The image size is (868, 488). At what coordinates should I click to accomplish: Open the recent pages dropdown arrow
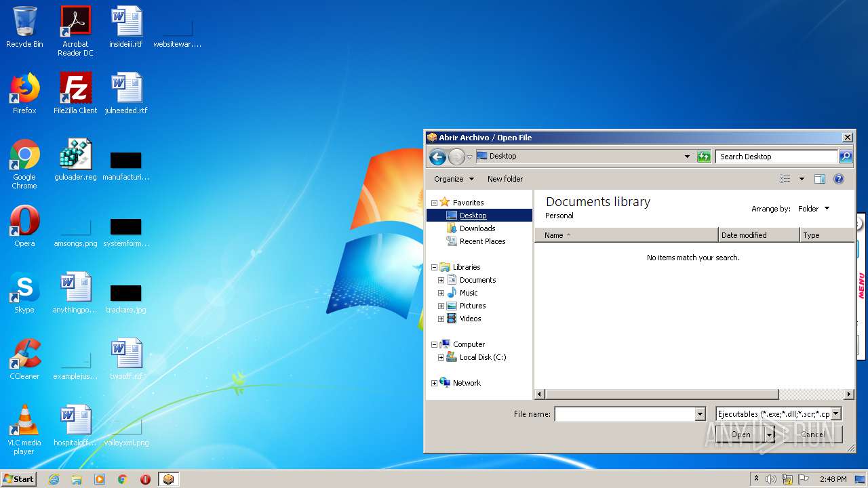tap(469, 157)
